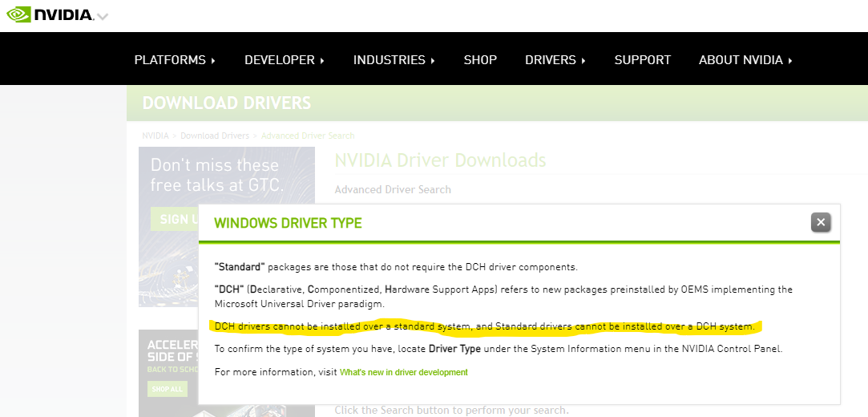Open the DEVELOPER menu
This screenshot has width=868, height=417.
point(285,60)
